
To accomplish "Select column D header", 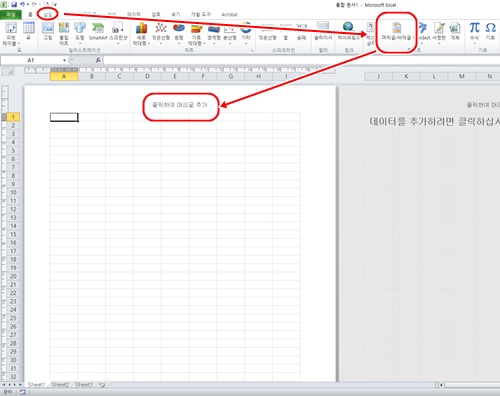I will (x=147, y=76).
